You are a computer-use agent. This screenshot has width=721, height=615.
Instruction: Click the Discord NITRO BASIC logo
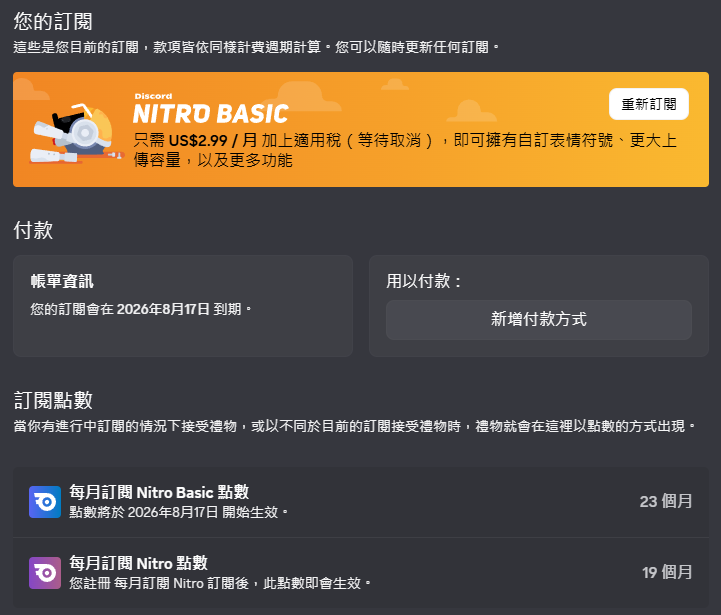[211, 109]
